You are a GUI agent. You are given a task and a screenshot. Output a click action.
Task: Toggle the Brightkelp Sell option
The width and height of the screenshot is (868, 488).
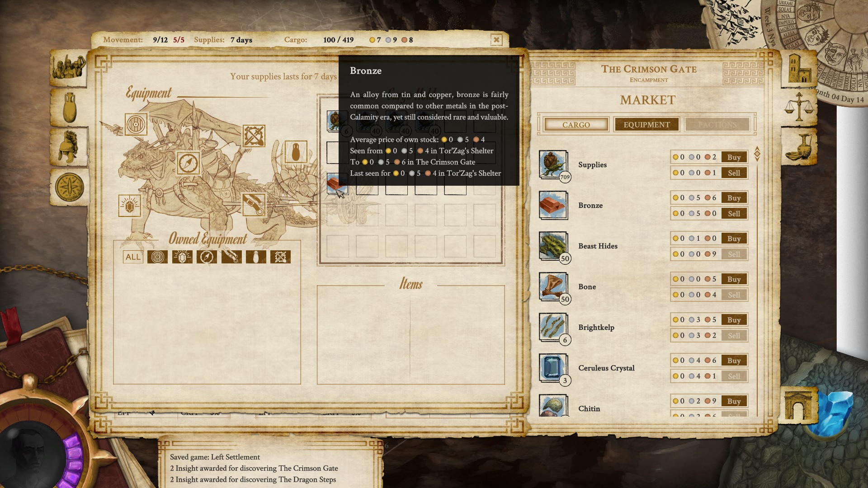[x=734, y=335]
